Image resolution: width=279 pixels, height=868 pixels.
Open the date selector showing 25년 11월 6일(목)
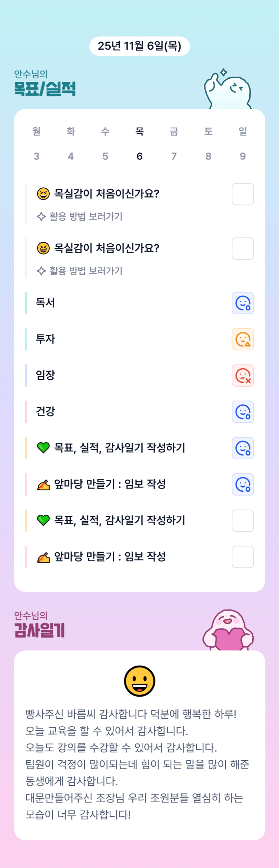click(x=139, y=46)
